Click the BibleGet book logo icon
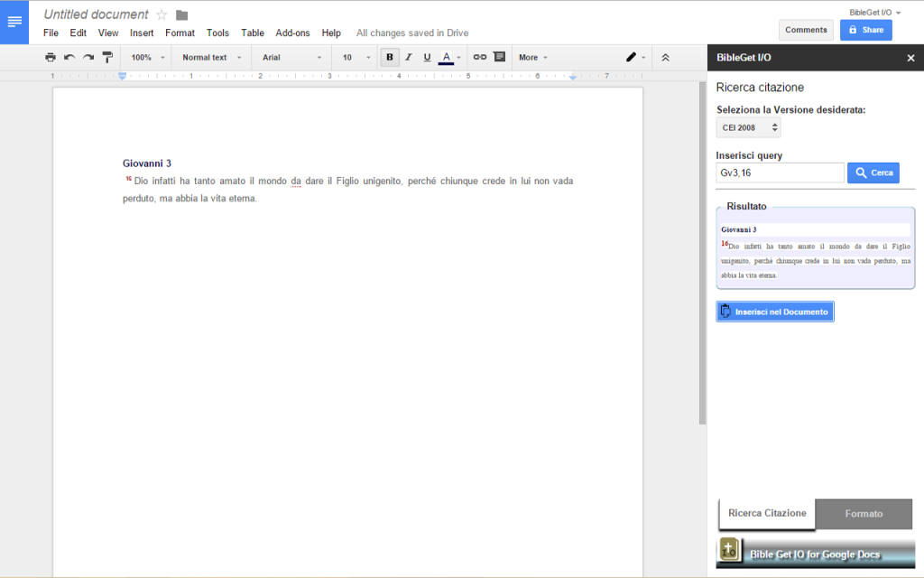Image resolution: width=924 pixels, height=578 pixels. click(x=729, y=550)
